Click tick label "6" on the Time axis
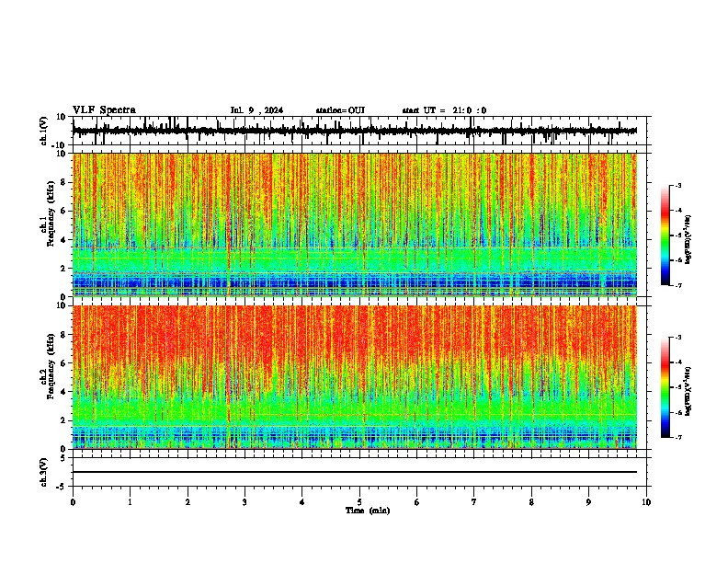The width and height of the screenshot is (728, 563). tap(417, 502)
